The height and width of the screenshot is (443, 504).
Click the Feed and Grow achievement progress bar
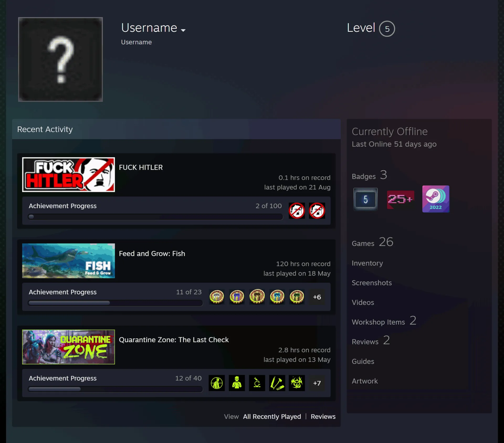tap(115, 303)
